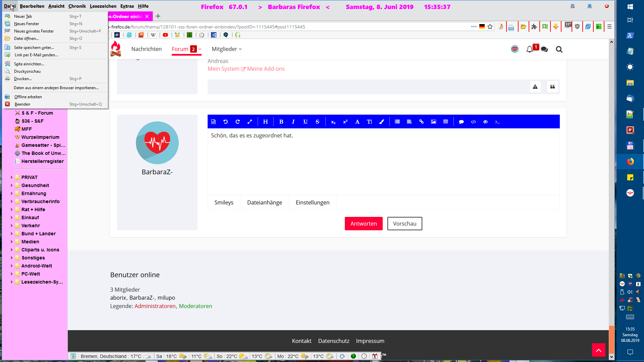This screenshot has height=362, width=644.
Task: Toggle underline formatting in editor
Action: click(305, 122)
